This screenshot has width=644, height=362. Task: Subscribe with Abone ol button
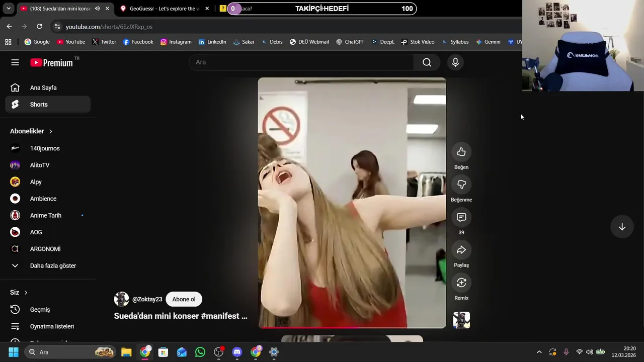coord(184,299)
